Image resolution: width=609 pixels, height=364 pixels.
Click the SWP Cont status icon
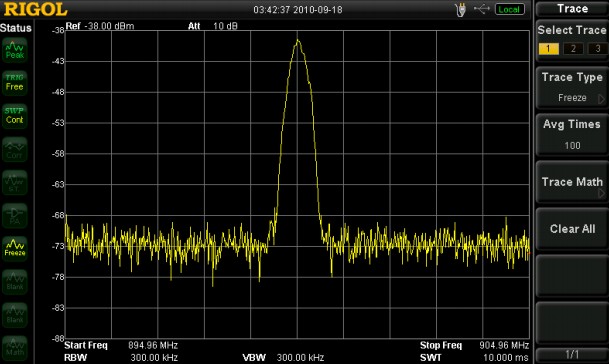(15, 116)
